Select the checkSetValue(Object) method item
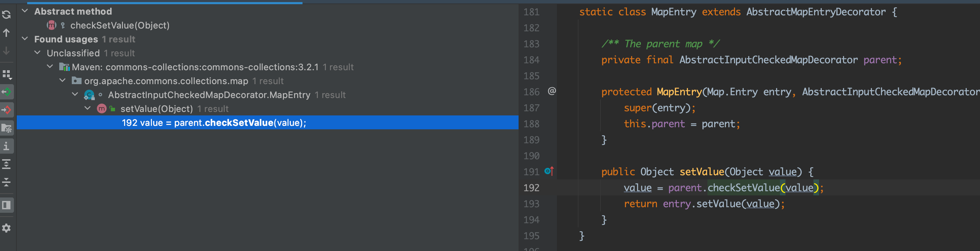 (x=120, y=25)
